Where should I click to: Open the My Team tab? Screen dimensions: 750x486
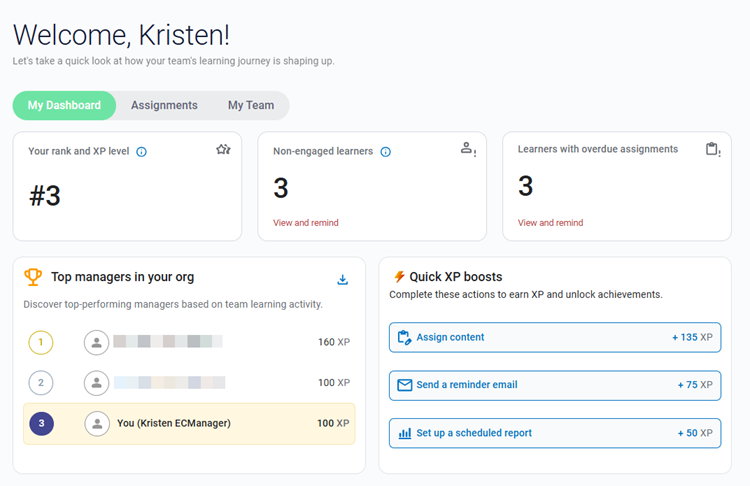(250, 105)
